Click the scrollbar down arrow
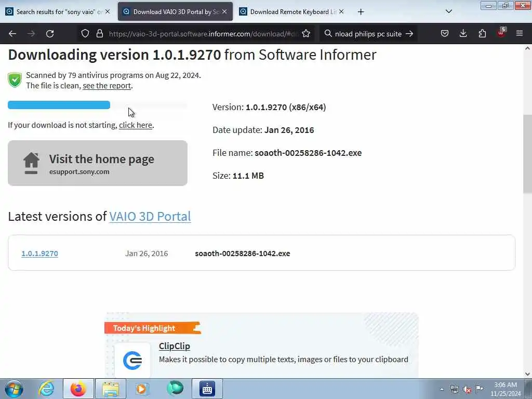 pyautogui.click(x=527, y=374)
